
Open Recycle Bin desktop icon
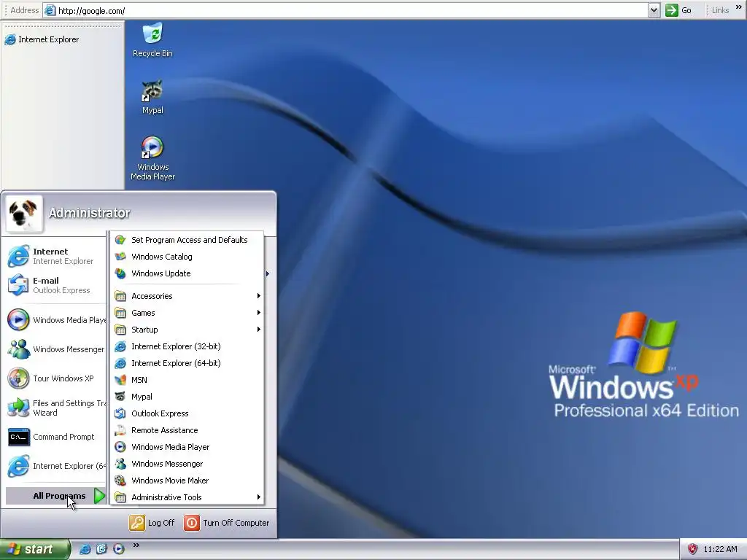coord(152,40)
